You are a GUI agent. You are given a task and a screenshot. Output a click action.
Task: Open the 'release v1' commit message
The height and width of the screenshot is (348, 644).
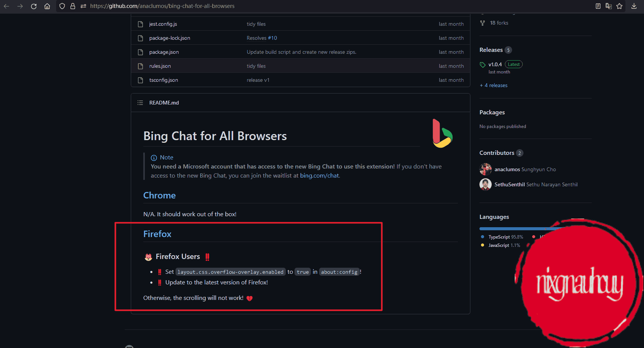(258, 80)
